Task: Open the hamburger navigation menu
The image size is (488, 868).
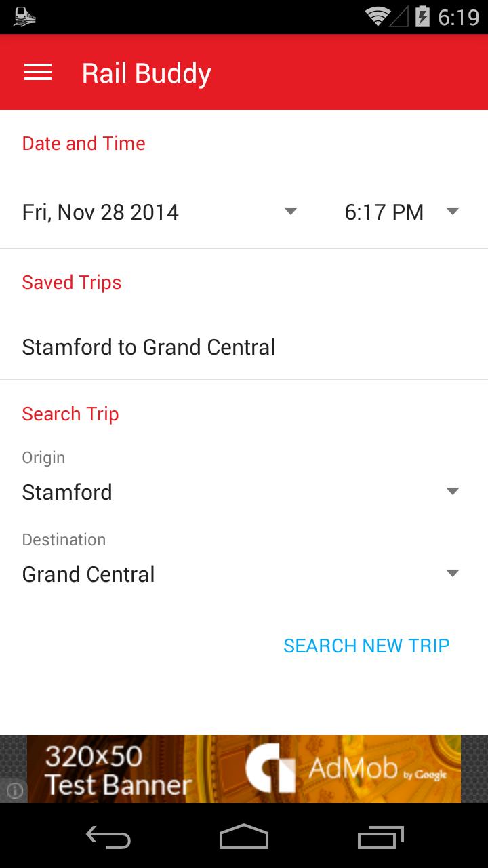Action: [38, 73]
